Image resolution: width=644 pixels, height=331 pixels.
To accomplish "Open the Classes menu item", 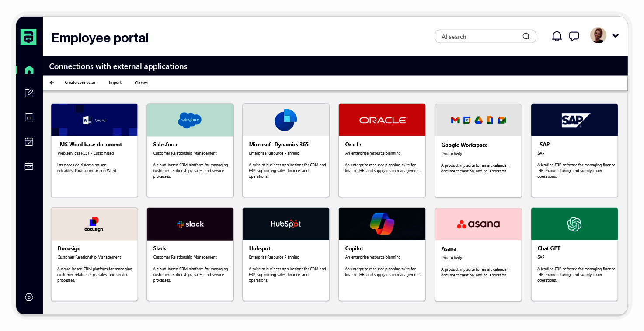I will click(x=141, y=83).
